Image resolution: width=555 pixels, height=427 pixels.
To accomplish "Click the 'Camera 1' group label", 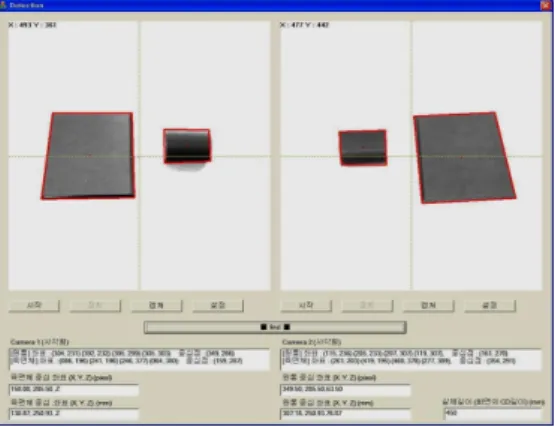I will 40,342.
